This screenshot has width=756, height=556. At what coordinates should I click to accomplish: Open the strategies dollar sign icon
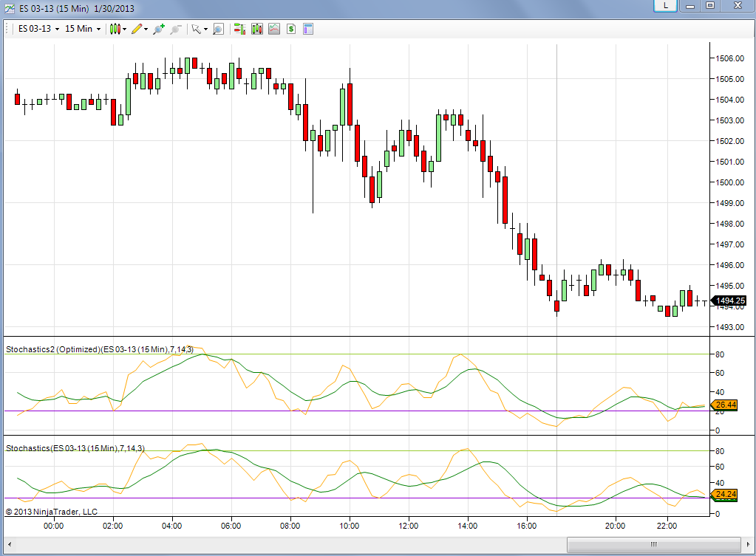290,29
